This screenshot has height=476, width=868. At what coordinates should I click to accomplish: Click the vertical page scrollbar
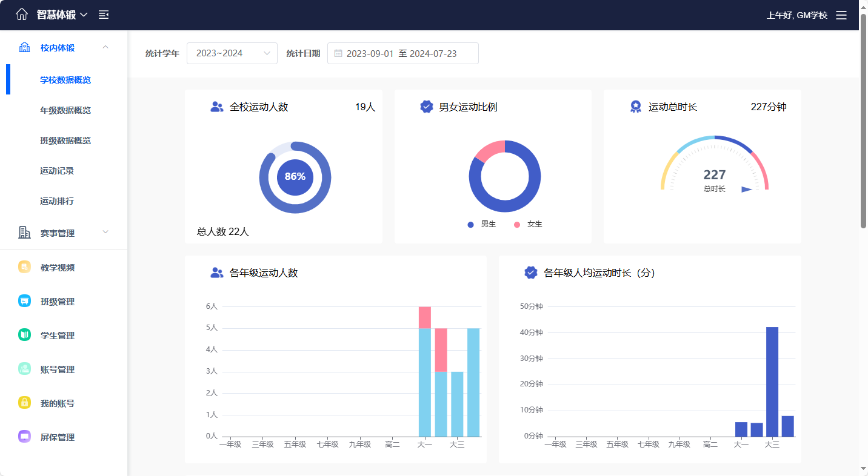(863, 121)
